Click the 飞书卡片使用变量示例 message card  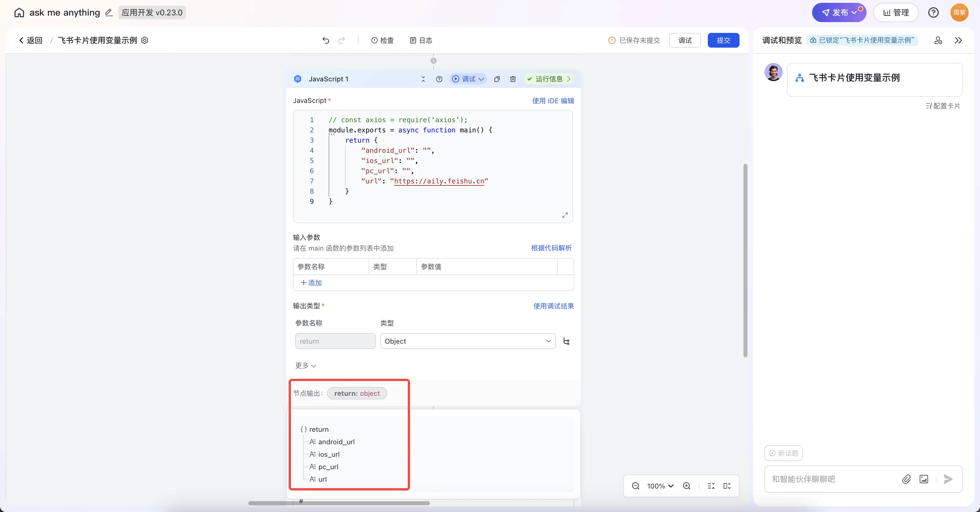click(x=875, y=79)
